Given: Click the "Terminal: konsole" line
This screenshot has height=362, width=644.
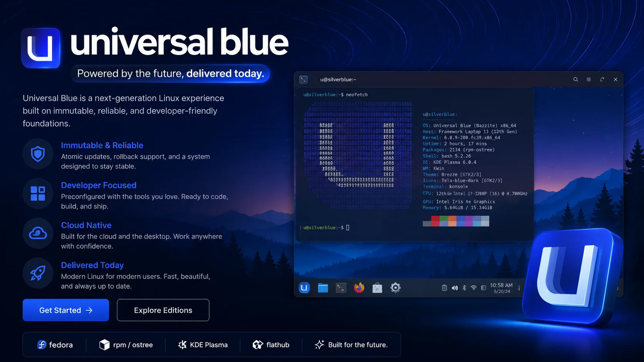Looking at the screenshot, I should point(445,187).
